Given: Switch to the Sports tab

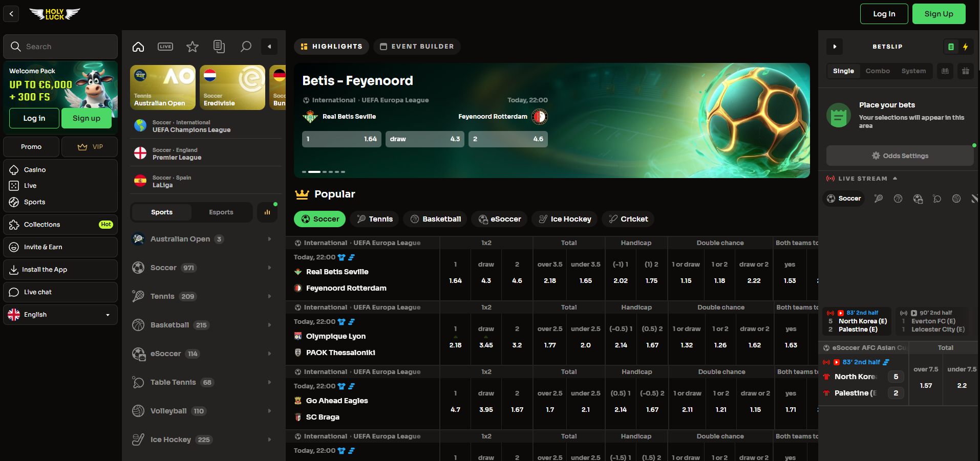Looking at the screenshot, I should click(162, 212).
